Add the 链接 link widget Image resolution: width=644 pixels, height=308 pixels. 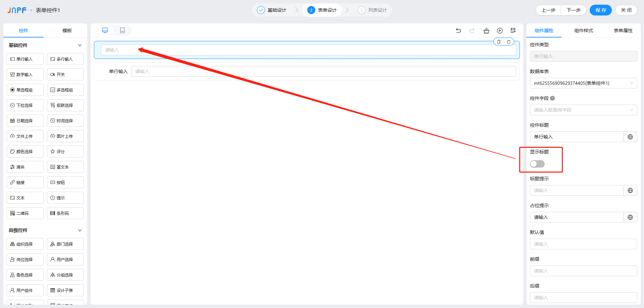pyautogui.click(x=25, y=182)
